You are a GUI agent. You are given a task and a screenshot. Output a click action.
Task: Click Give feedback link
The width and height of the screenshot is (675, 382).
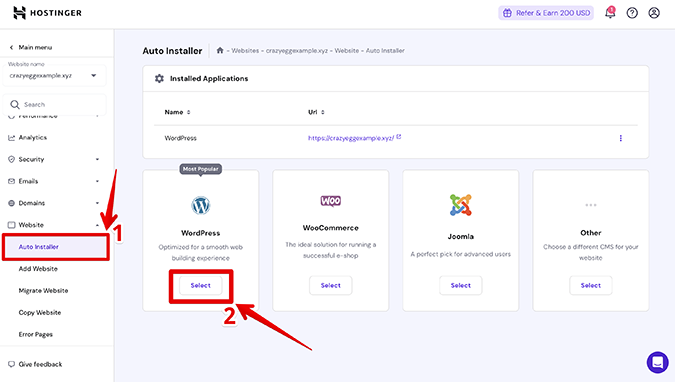pyautogui.click(x=40, y=364)
